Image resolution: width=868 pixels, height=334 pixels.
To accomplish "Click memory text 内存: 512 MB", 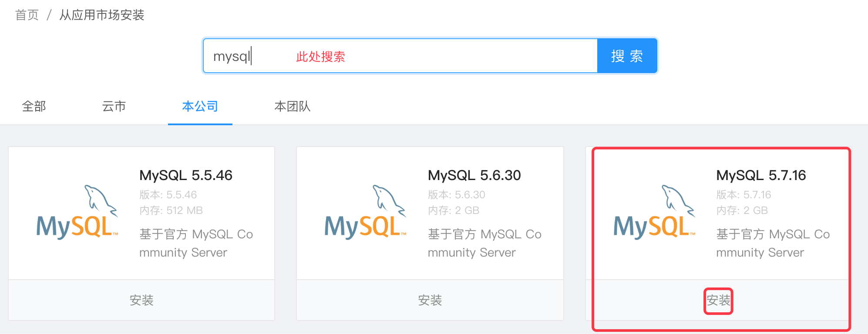I will [171, 210].
